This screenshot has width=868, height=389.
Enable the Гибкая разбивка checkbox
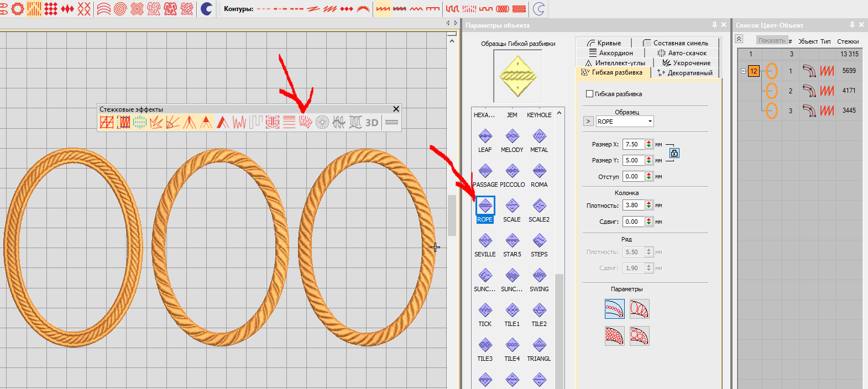click(x=589, y=94)
